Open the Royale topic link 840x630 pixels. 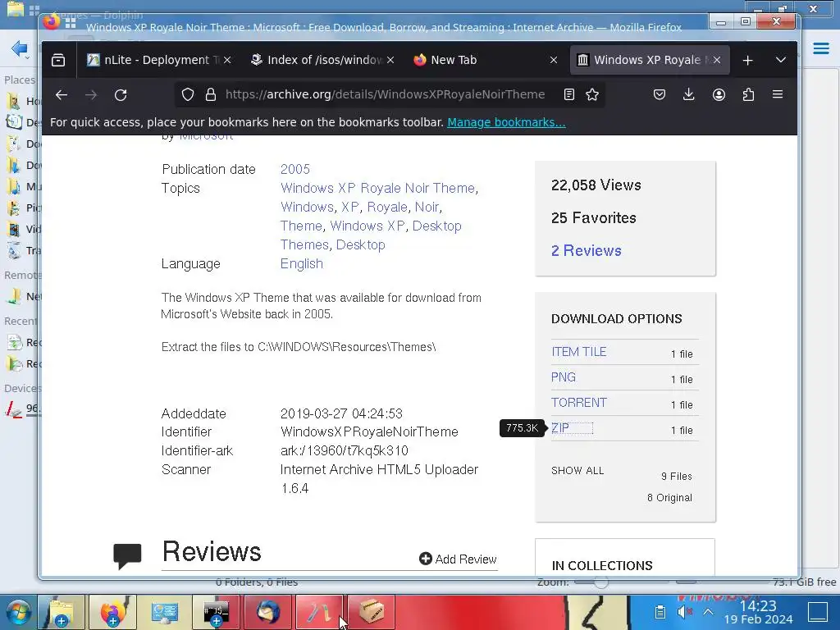387,207
